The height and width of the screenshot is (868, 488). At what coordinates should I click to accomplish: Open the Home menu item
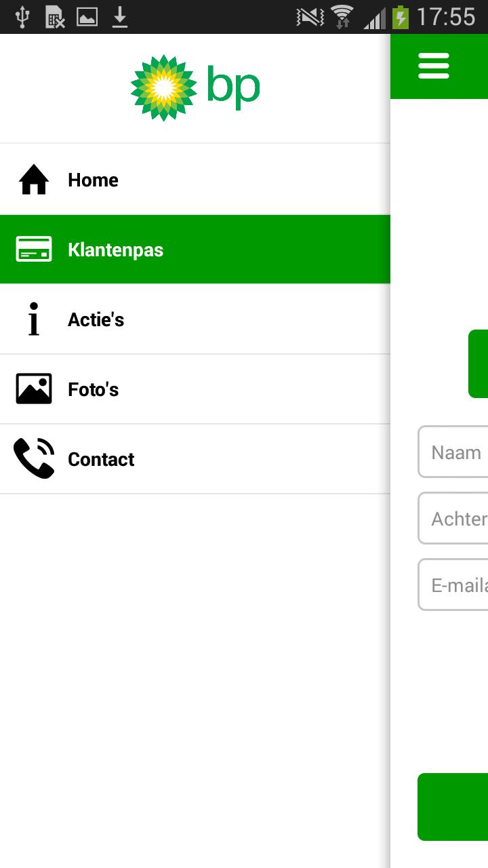(x=195, y=180)
